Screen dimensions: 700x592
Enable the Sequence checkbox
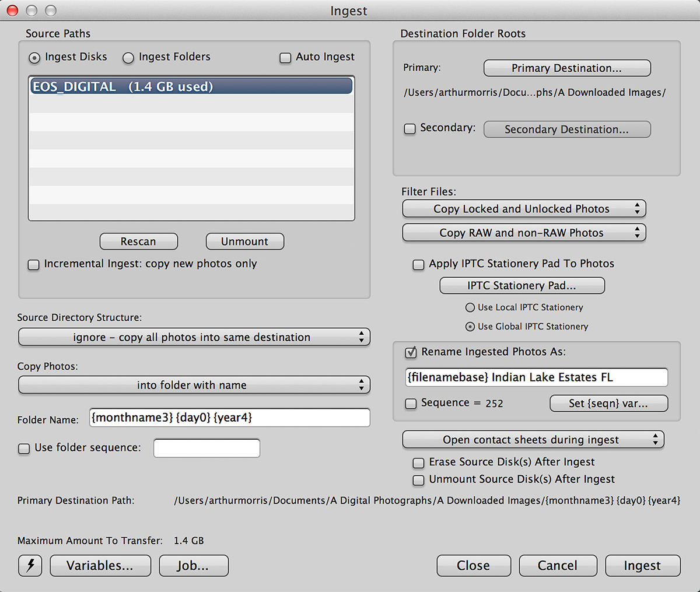tap(411, 404)
